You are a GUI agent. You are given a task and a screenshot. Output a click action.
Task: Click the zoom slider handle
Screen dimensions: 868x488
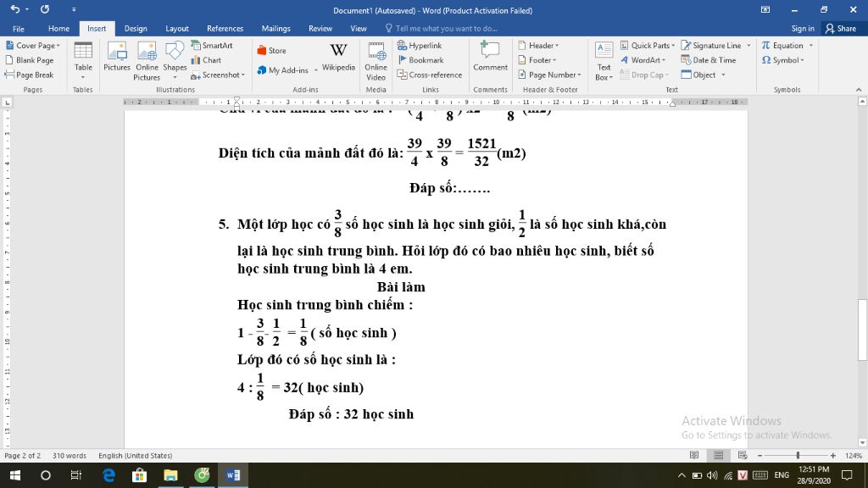(798, 455)
